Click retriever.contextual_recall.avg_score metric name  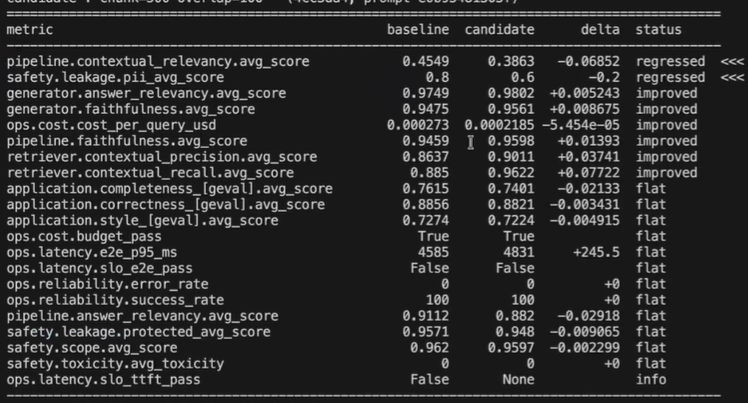tap(150, 173)
